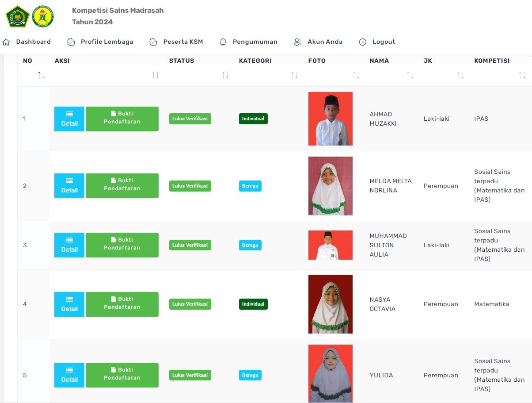532x403 pixels.
Task: Click NAMA column header label
Action: [x=379, y=61]
